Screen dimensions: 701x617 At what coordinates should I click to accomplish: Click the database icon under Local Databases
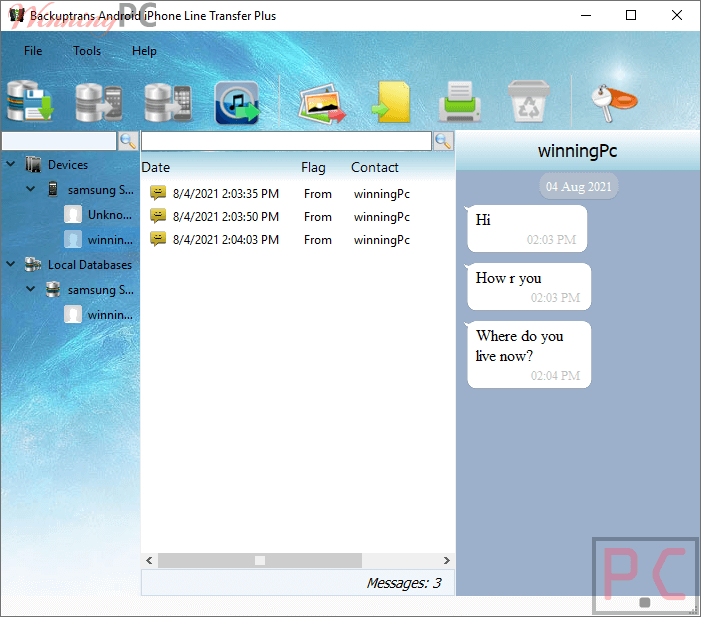click(x=53, y=289)
